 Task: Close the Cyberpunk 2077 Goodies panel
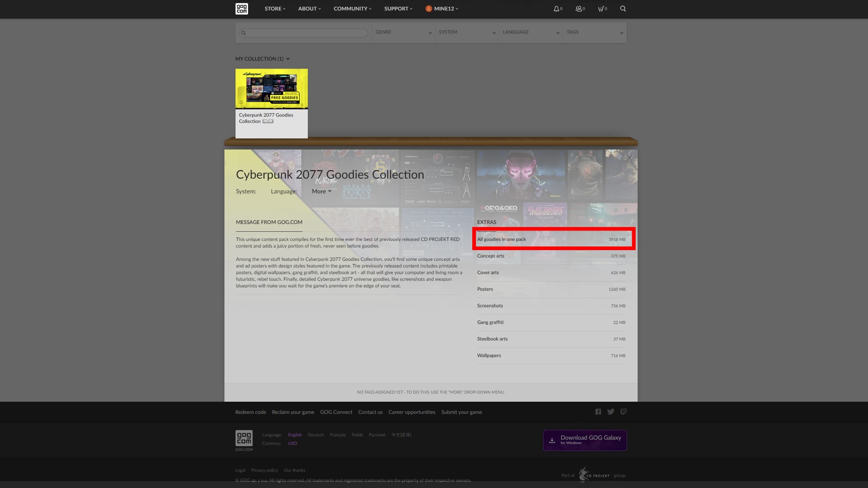coord(629,158)
